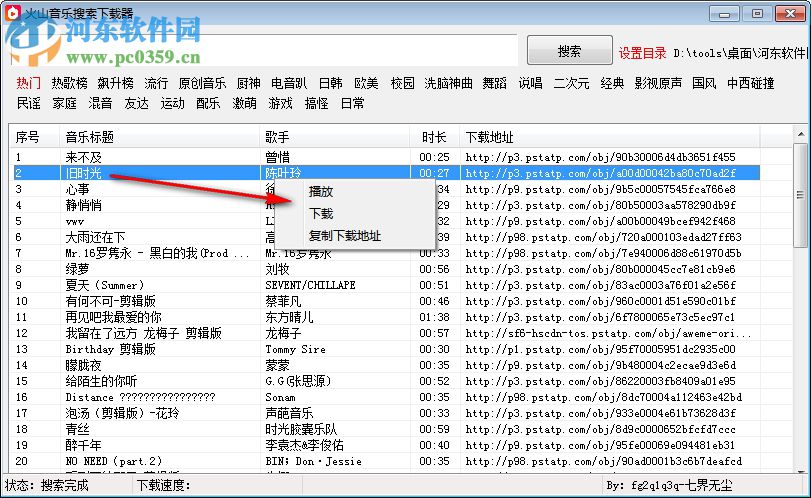
Task: Switch to 热歌榜 category
Action: coord(69,83)
